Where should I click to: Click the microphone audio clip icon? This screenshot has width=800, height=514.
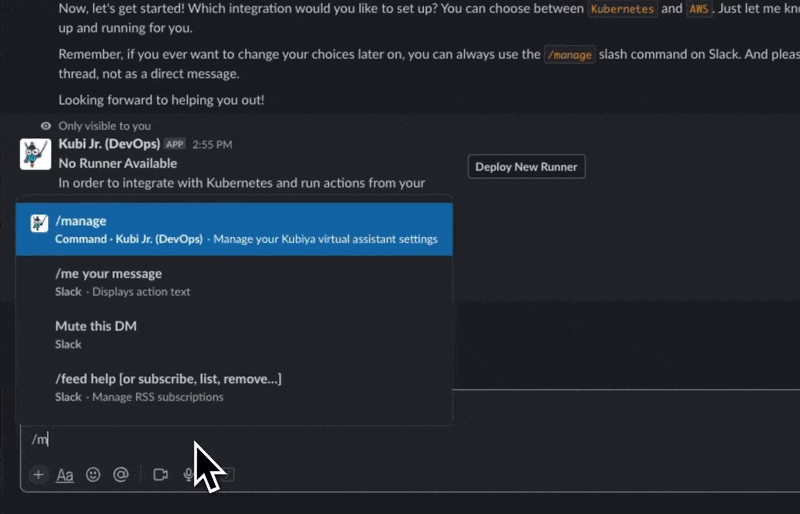188,475
